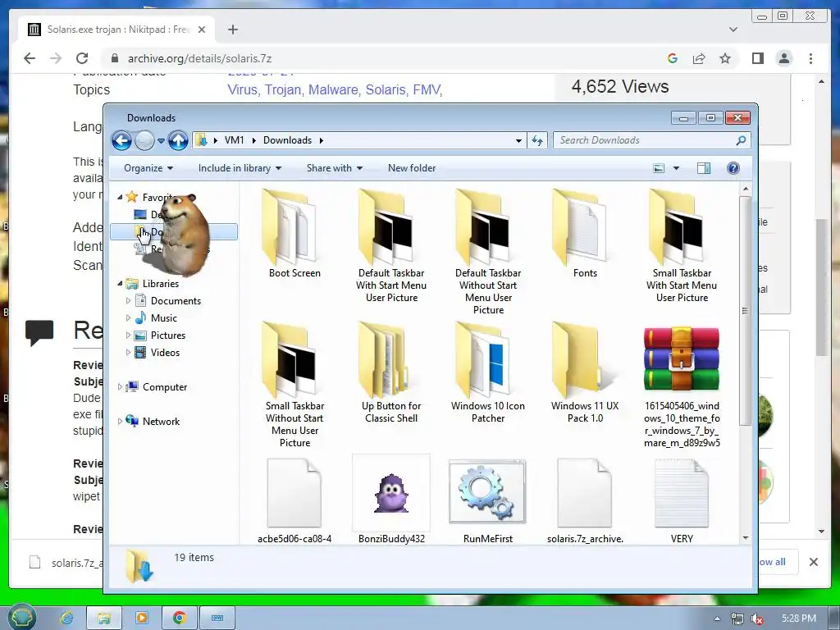
Task: Open Small Taskbar With Start Menu User Picture folder
Action: (x=682, y=244)
